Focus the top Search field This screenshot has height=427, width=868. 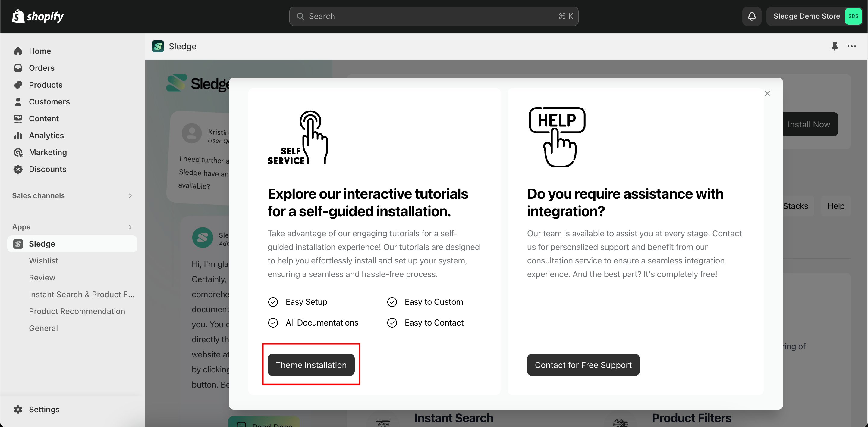(433, 16)
